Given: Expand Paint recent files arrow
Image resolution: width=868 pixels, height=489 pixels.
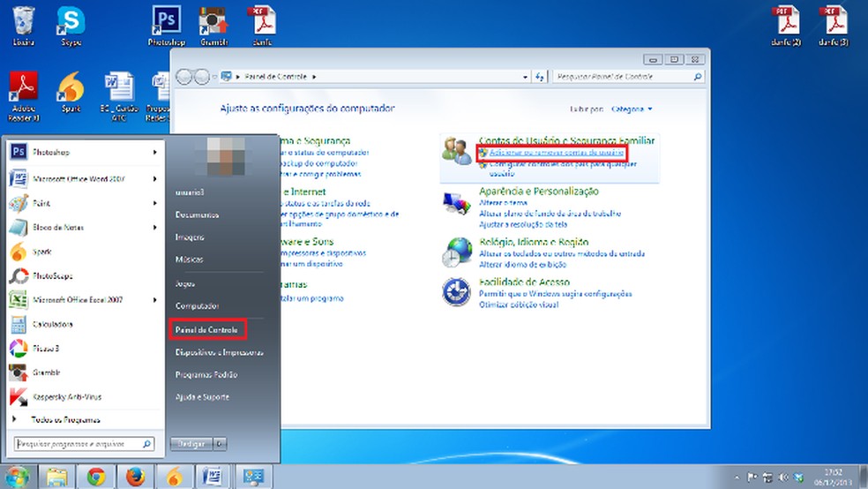Looking at the screenshot, I should tap(155, 203).
